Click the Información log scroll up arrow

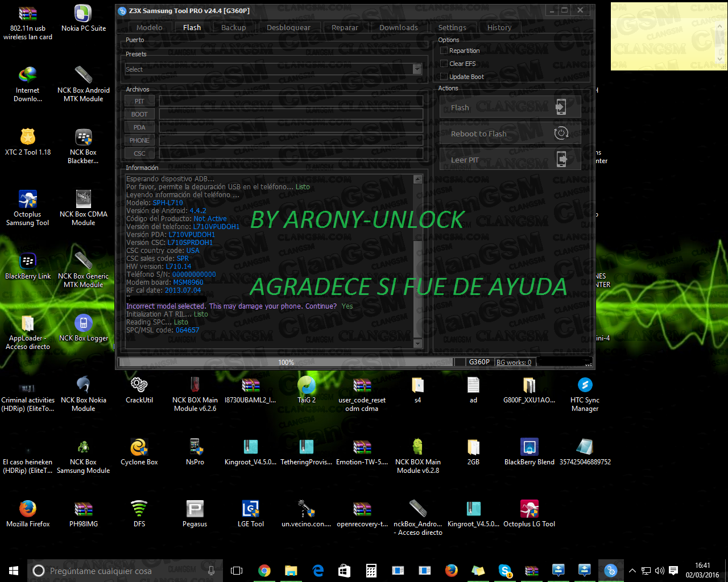click(x=418, y=179)
